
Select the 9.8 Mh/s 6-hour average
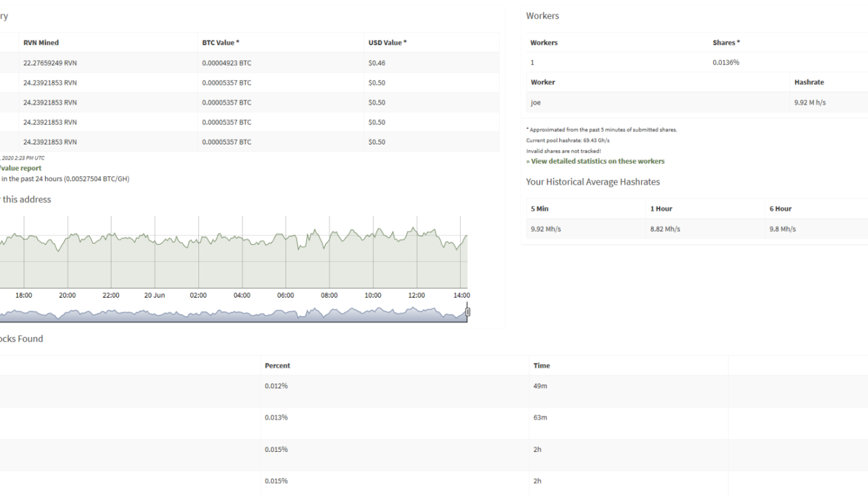(x=783, y=229)
